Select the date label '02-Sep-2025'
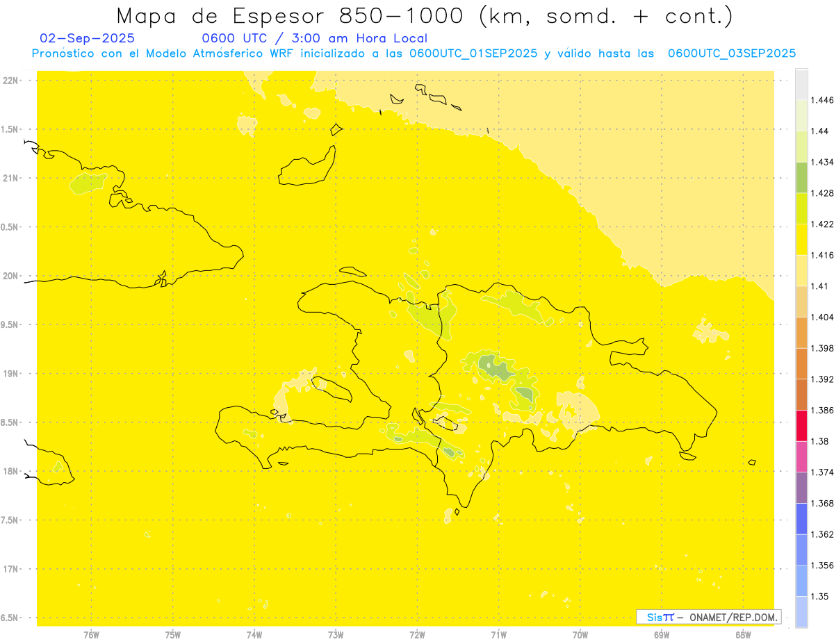Viewport: 834px width, 644px height. tap(88, 39)
